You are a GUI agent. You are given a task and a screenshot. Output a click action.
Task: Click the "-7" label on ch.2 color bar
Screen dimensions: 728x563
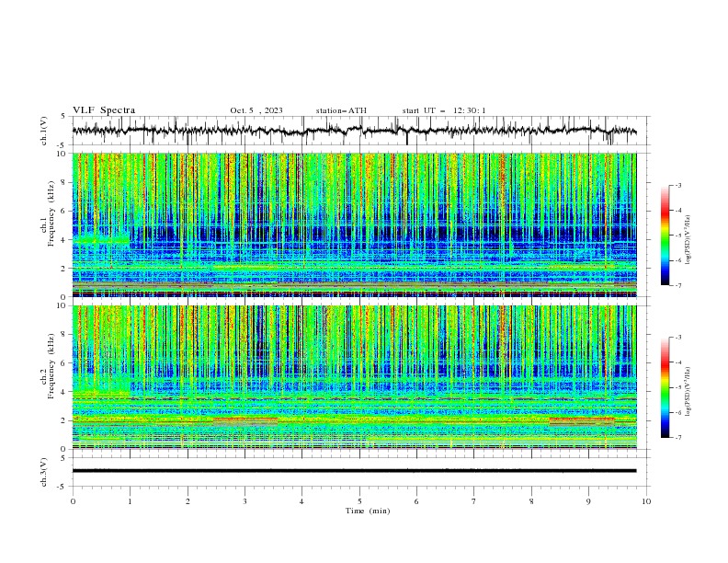pyautogui.click(x=678, y=437)
